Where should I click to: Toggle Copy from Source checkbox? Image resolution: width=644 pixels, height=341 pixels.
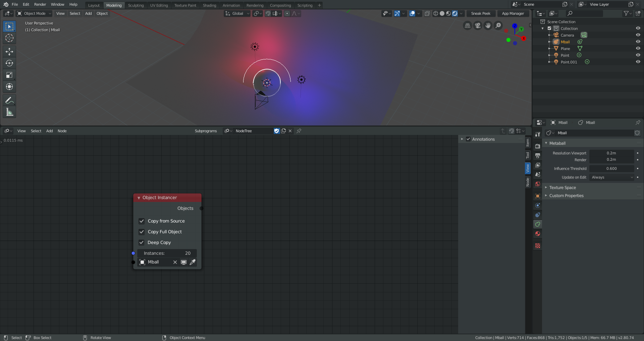point(142,221)
